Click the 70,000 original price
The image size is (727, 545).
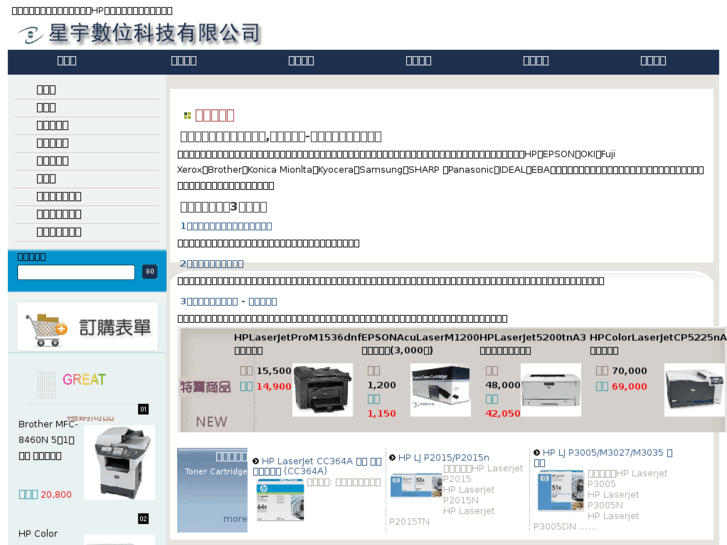tap(629, 371)
